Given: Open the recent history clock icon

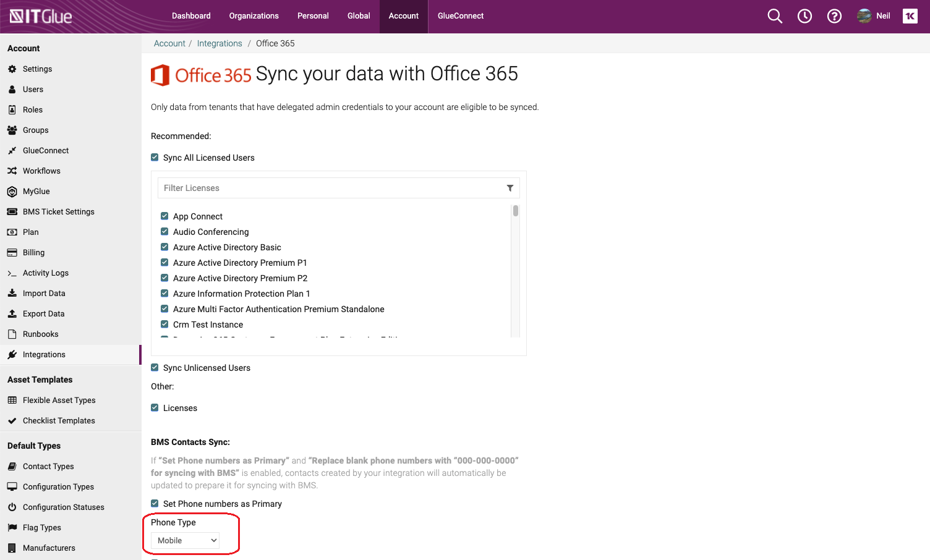Looking at the screenshot, I should [x=804, y=16].
